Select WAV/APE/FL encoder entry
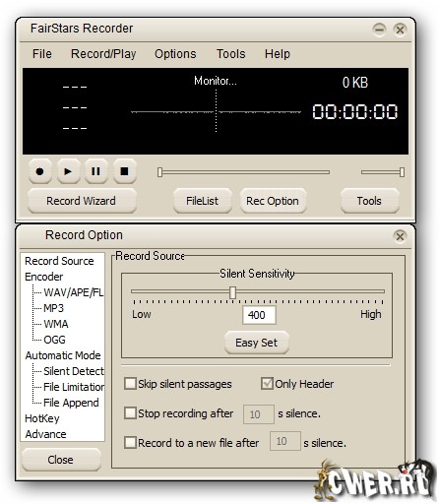 [x=74, y=292]
